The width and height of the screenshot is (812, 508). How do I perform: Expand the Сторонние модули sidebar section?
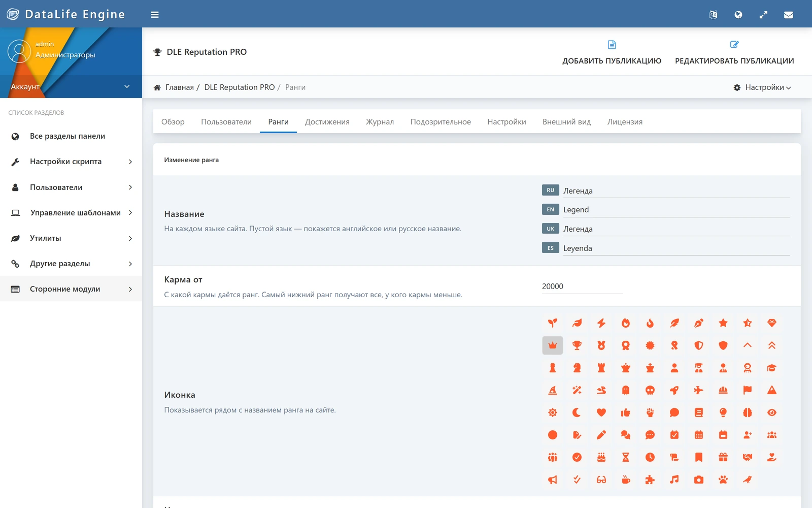click(71, 289)
